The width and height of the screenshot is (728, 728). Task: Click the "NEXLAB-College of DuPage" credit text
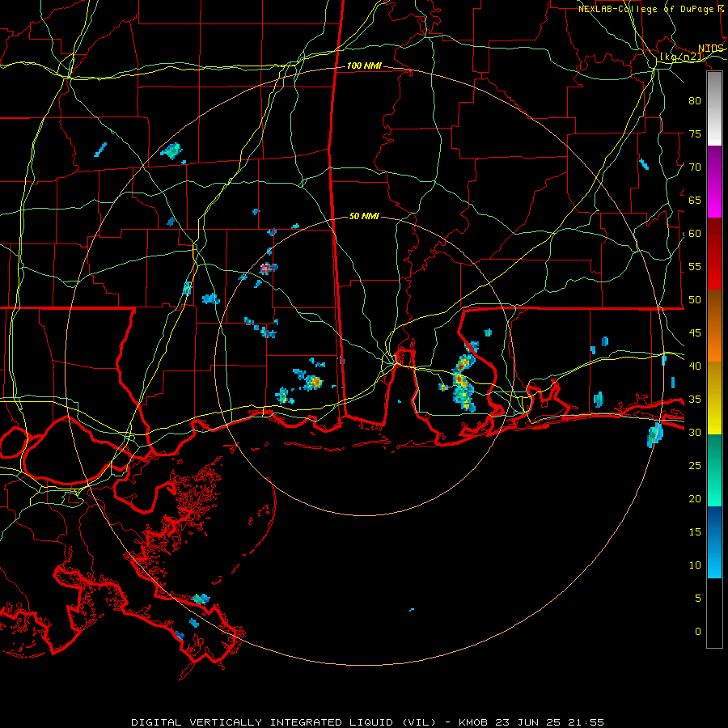pos(645,9)
